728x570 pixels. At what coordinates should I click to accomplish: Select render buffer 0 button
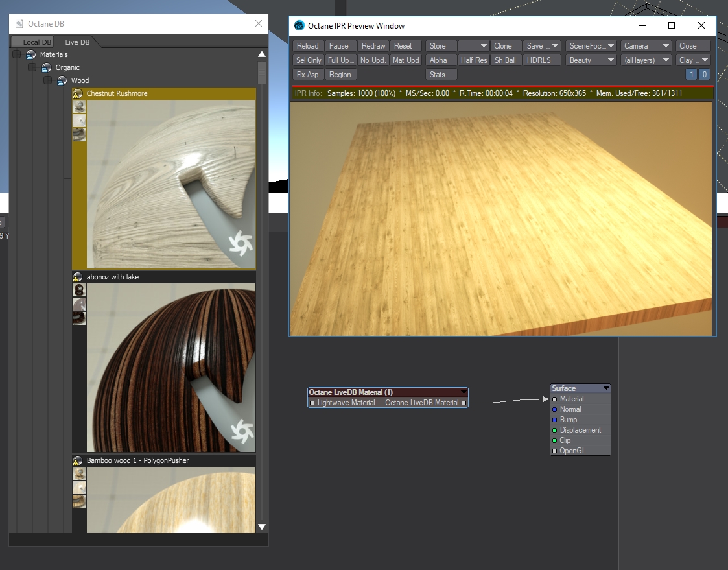[x=704, y=75]
